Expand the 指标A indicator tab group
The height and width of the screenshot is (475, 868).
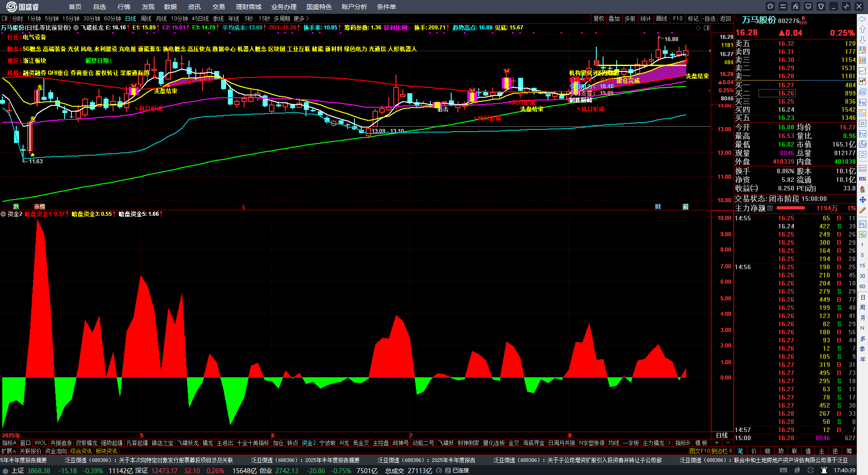[9, 443]
